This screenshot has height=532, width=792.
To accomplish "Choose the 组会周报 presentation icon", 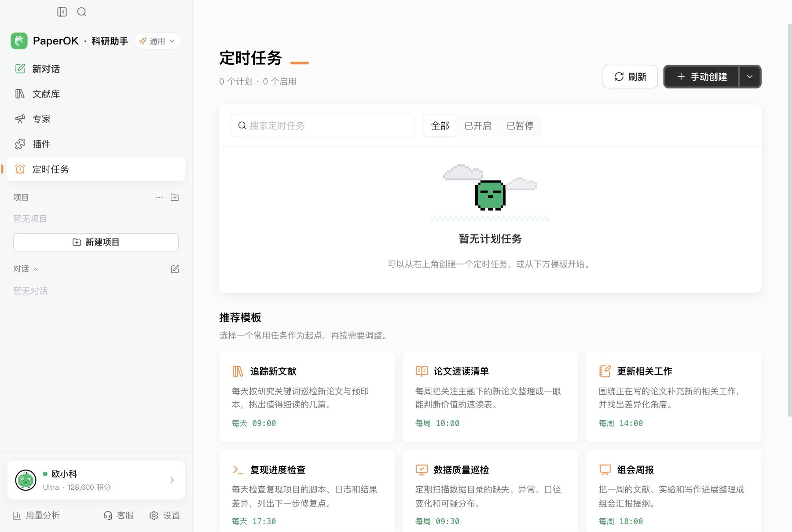I will [x=605, y=470].
